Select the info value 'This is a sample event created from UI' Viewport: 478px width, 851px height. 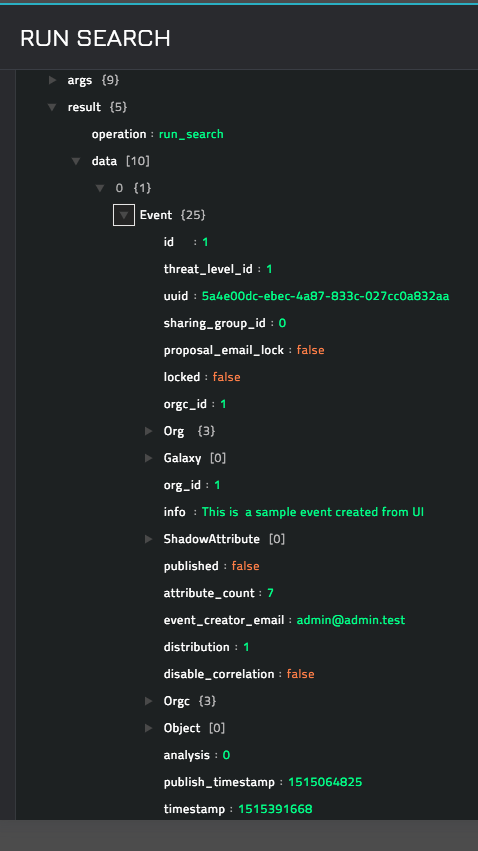pyautogui.click(x=313, y=512)
